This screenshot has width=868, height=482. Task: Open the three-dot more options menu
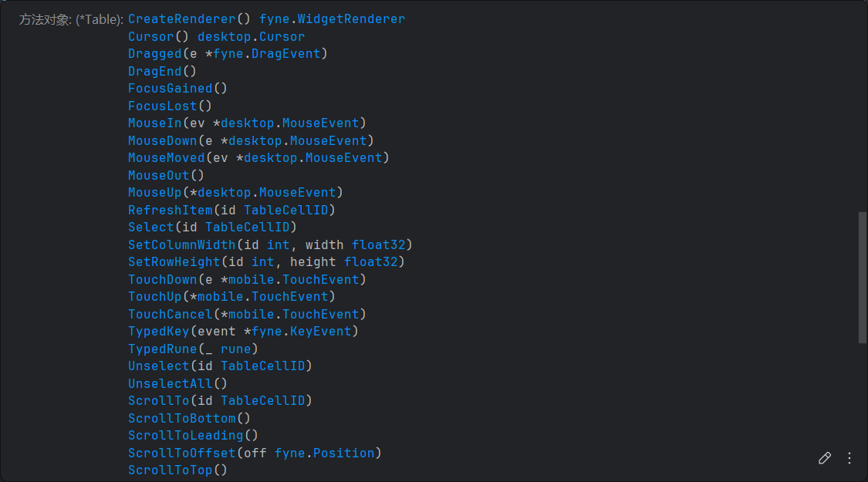849,458
